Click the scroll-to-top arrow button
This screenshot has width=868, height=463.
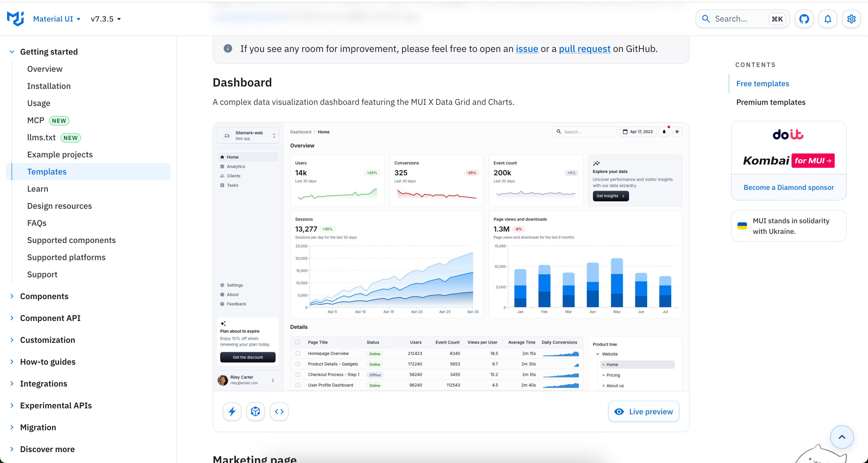point(841,437)
